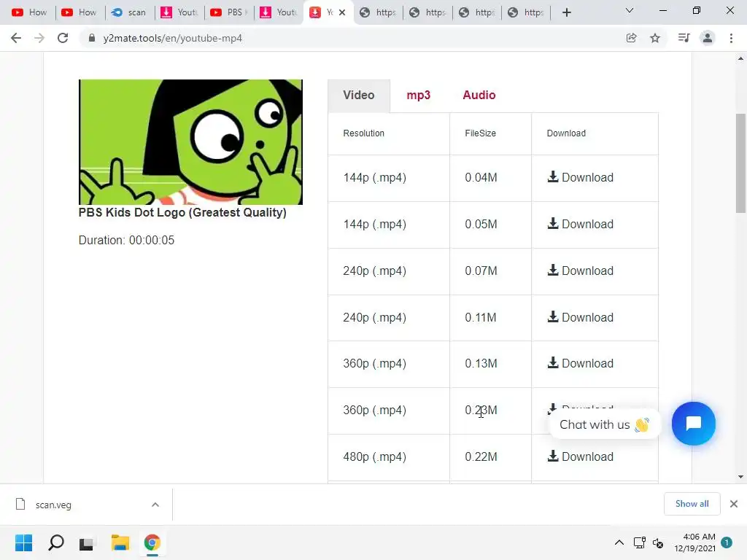The image size is (747, 560).
Task: Click the 'PBS Kids Dot Logo (Greatest Quality)' title
Action: pos(182,212)
